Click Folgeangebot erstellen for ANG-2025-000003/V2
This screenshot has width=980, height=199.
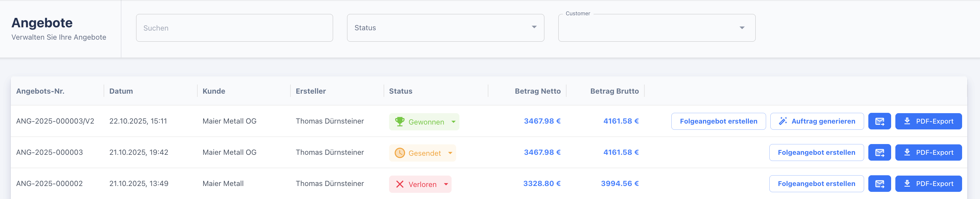pos(718,122)
